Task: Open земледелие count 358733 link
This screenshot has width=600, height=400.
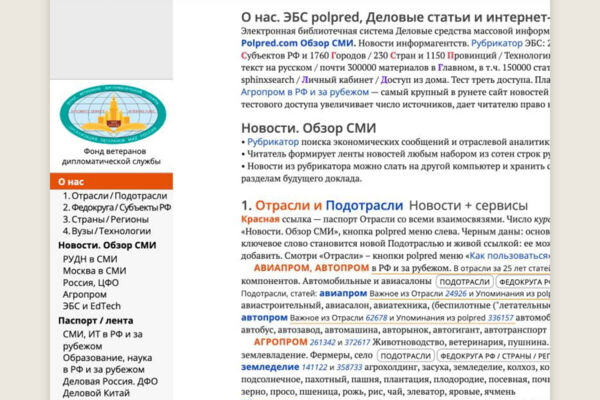Action: (x=349, y=367)
